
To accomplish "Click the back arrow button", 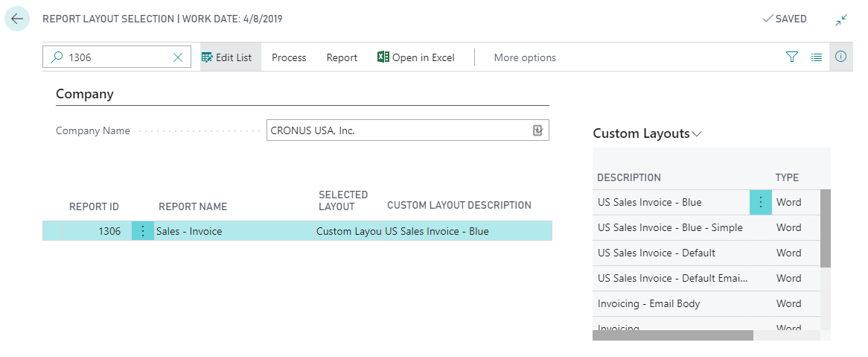I will pos(17,19).
